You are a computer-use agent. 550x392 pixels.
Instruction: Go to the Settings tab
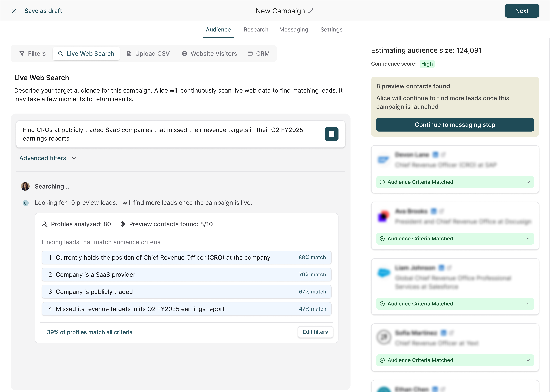(x=331, y=29)
